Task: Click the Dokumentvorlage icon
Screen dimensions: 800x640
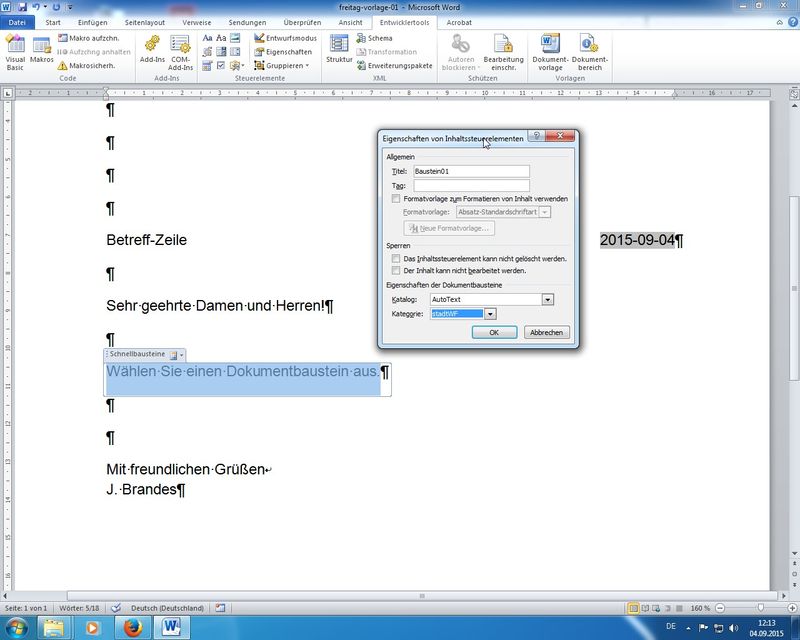Action: (x=549, y=52)
